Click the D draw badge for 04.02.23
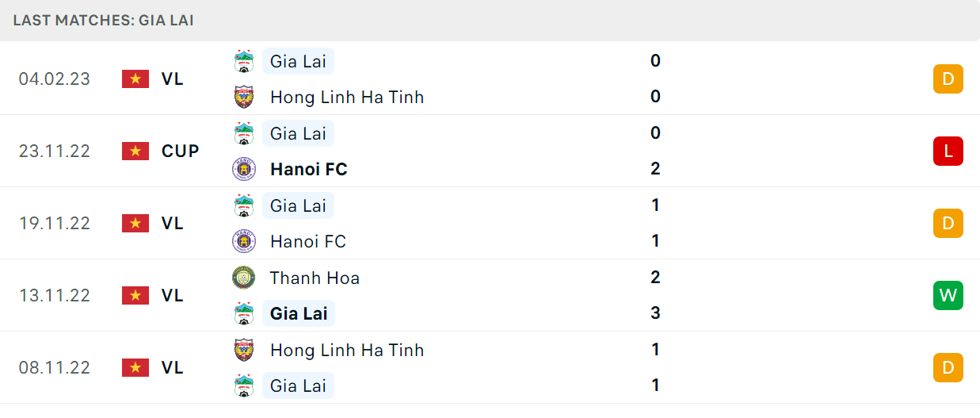Image resolution: width=980 pixels, height=418 pixels. pos(948,79)
